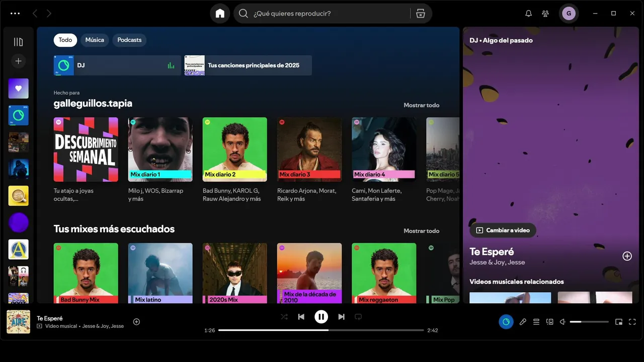Image resolution: width=644 pixels, height=362 pixels.
Task: Open Liked Songs heart playlist in sidebar
Action: [x=19, y=88]
